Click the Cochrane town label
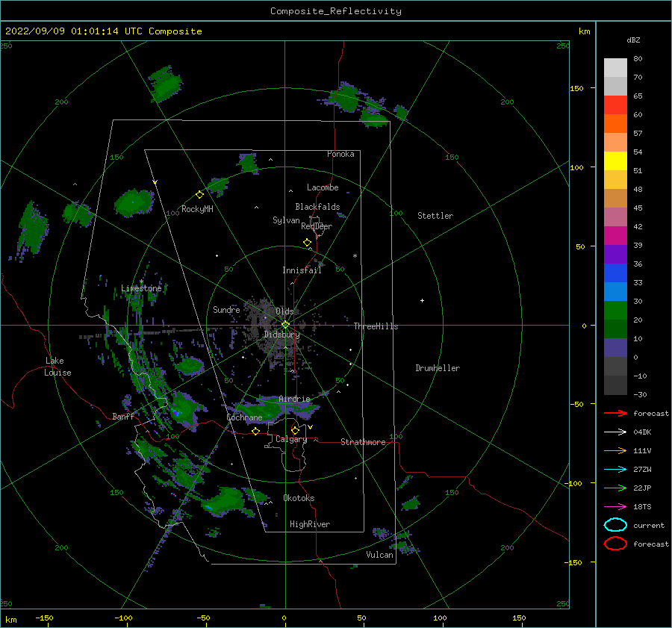Viewport: 672px width, 628px height. (x=244, y=417)
